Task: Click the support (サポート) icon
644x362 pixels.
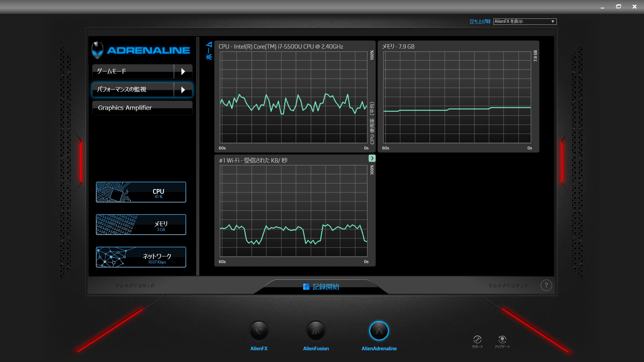Action: pos(477,340)
